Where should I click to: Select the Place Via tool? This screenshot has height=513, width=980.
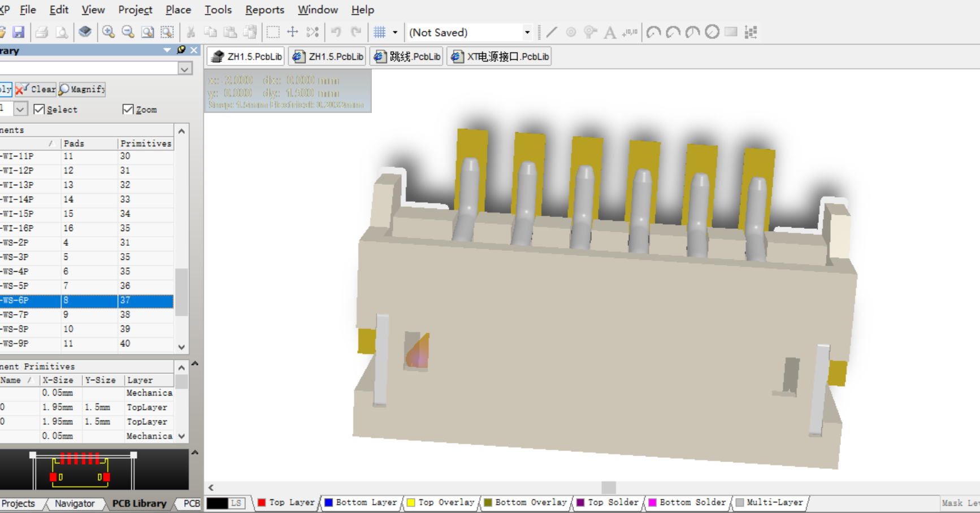pyautogui.click(x=590, y=32)
